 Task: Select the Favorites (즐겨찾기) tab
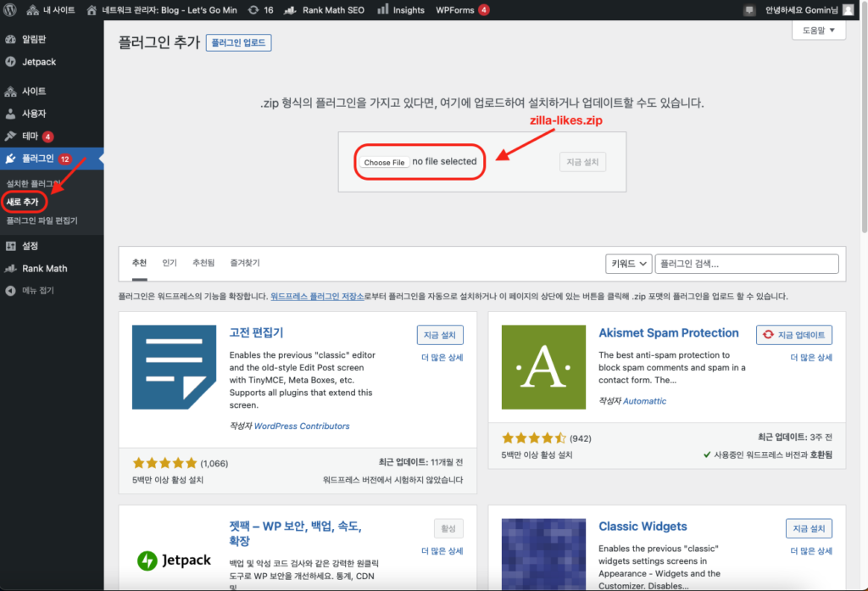[x=245, y=263]
